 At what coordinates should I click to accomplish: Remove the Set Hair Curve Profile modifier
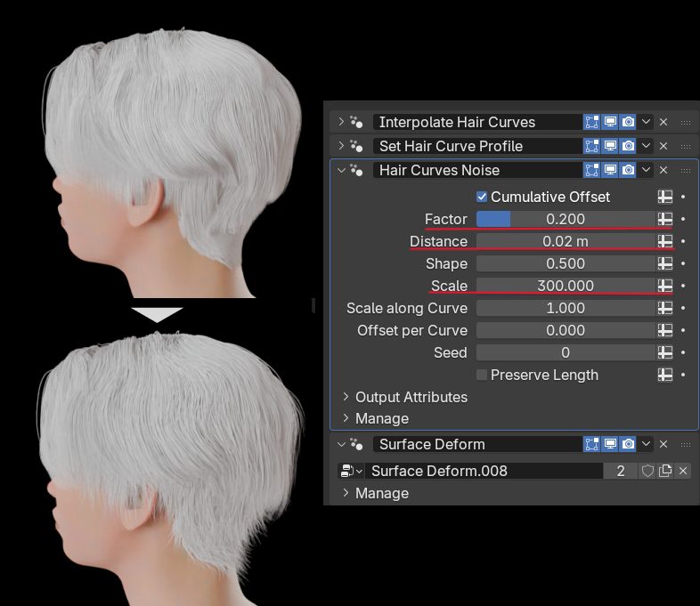(663, 146)
